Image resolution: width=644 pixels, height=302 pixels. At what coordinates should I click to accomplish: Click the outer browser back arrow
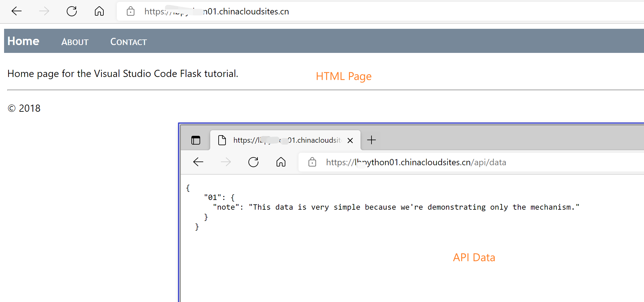tap(17, 12)
